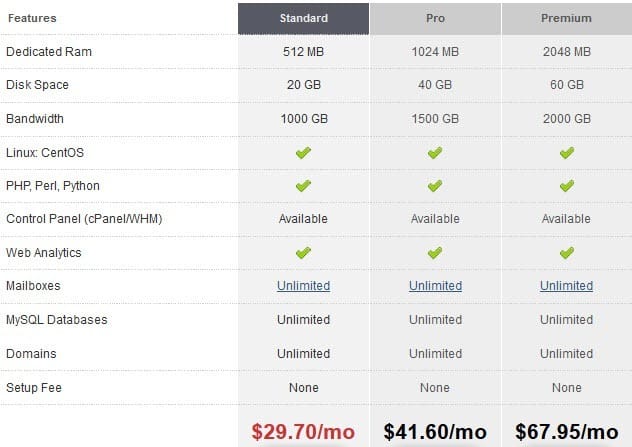Click the Linux CentOS checkmark under Premium

point(567,153)
